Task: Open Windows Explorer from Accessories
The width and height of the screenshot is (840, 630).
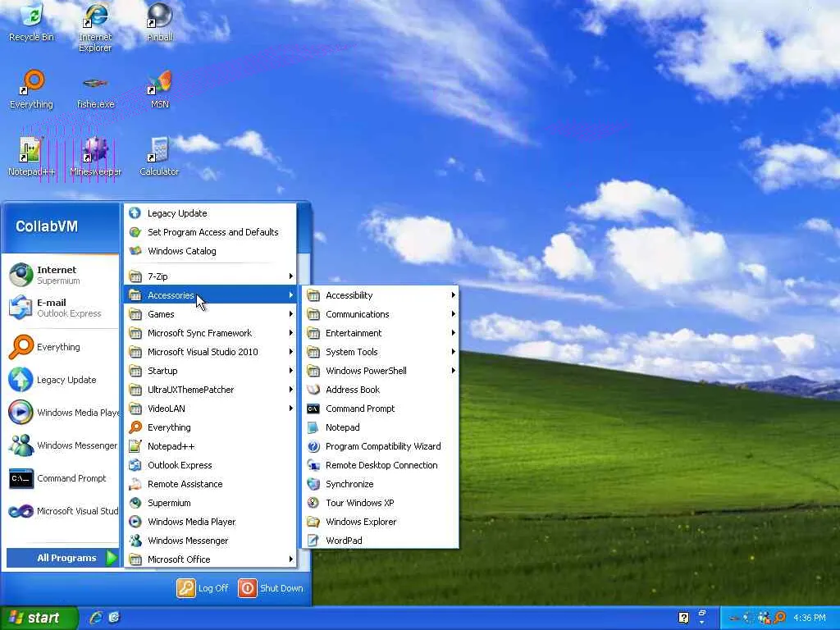Action: point(381,521)
